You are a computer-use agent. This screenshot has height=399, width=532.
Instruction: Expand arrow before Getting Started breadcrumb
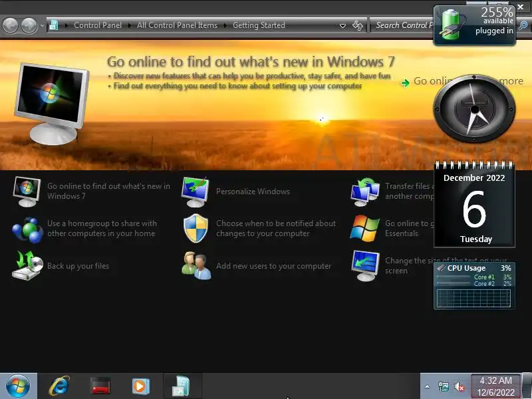coord(225,25)
